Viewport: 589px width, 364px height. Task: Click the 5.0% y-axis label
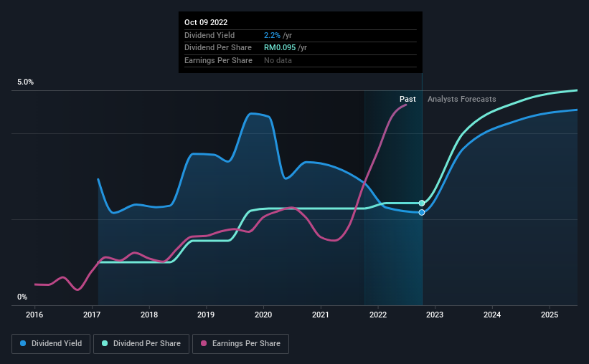coord(25,82)
